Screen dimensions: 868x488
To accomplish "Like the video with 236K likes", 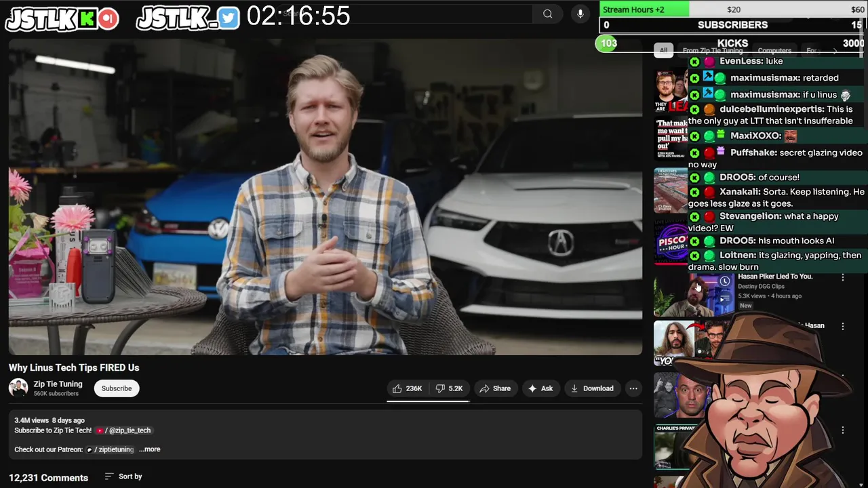I will tap(407, 388).
